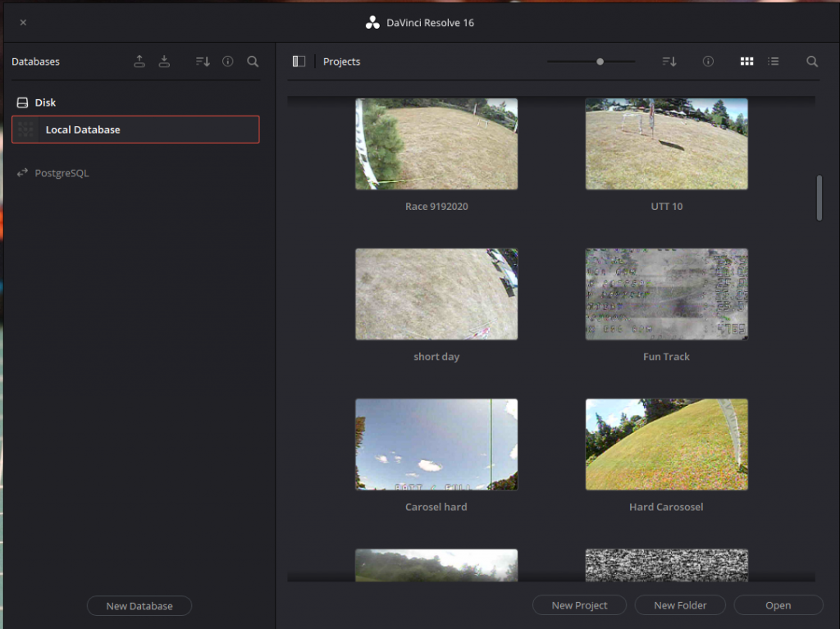Click the Projects heading label
840x629 pixels.
point(342,62)
